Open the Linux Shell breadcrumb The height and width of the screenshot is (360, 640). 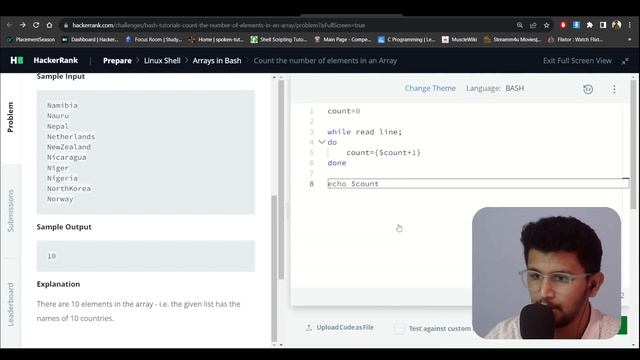pyautogui.click(x=162, y=60)
